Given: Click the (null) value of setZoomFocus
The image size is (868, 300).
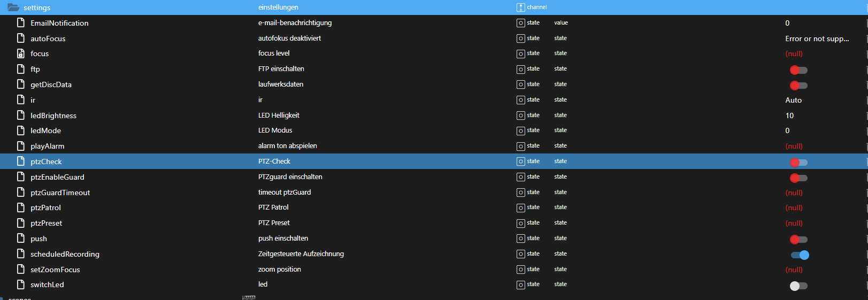Looking at the screenshot, I should pyautogui.click(x=794, y=270).
